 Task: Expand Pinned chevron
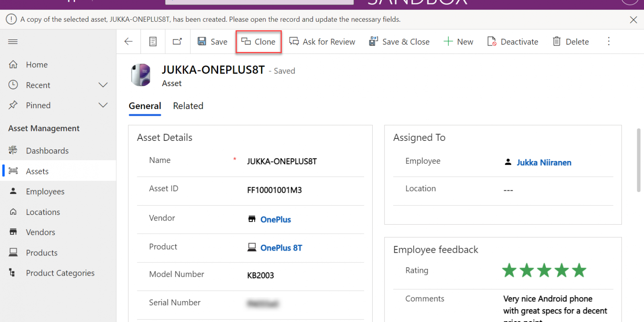pyautogui.click(x=103, y=105)
